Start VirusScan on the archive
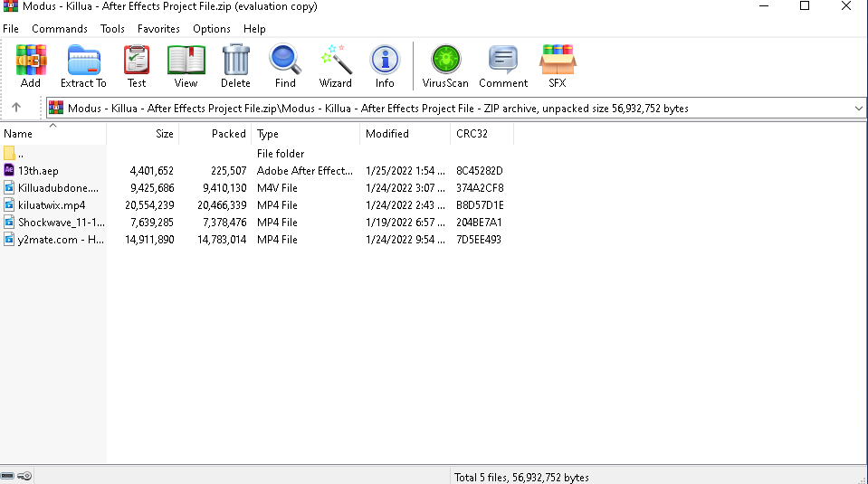This screenshot has width=868, height=484. pyautogui.click(x=445, y=60)
